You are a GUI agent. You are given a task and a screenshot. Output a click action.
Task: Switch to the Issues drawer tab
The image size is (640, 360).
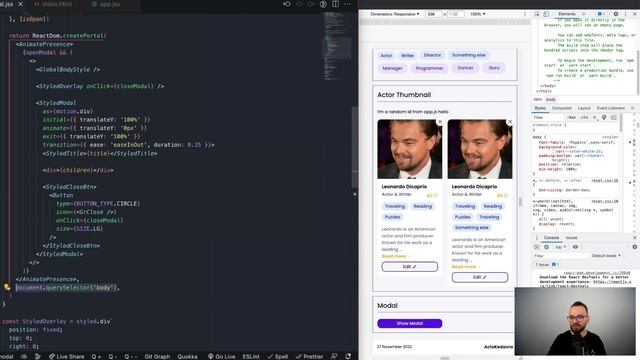571,238
